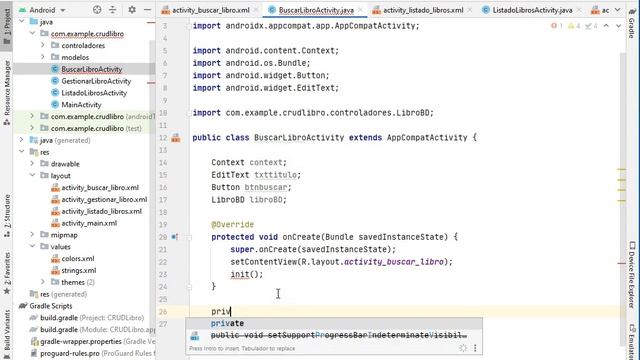Toggle the Project tool window
The width and height of the screenshot is (640, 360).
tap(7, 27)
